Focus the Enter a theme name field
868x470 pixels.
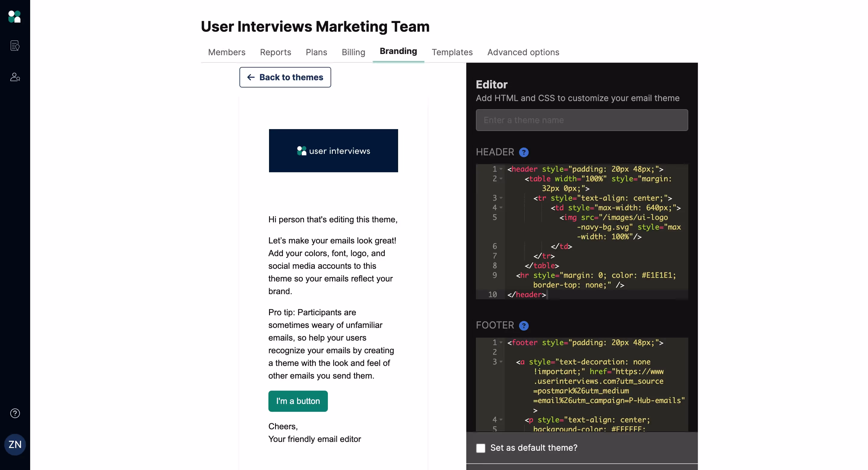pyautogui.click(x=581, y=120)
